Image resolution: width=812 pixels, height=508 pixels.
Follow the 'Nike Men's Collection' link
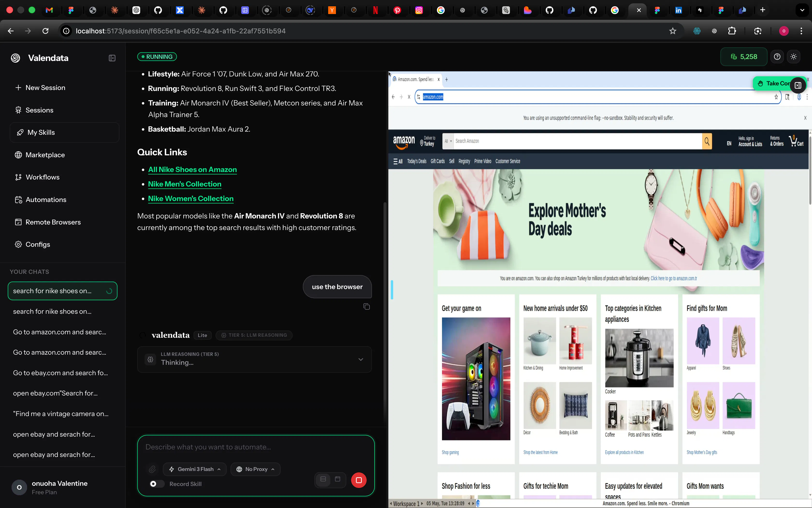tap(185, 184)
